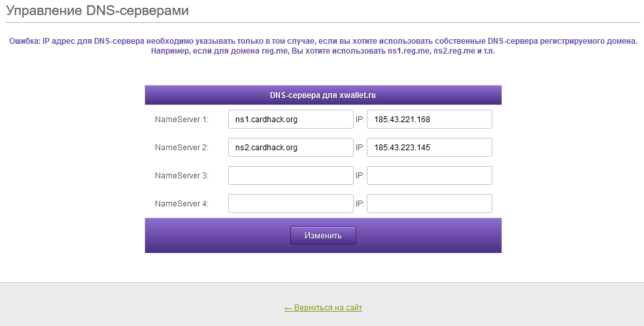Follow the Вернуться на сайт link
Screen dimensions: 644x326
[x=323, y=308]
